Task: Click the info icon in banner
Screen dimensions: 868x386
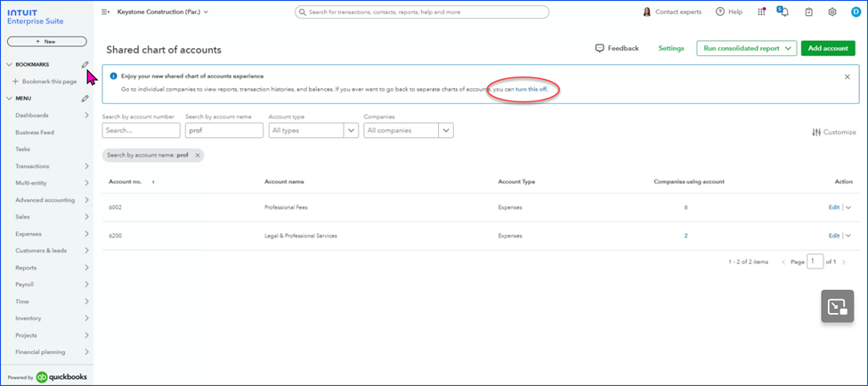Action: 113,76
